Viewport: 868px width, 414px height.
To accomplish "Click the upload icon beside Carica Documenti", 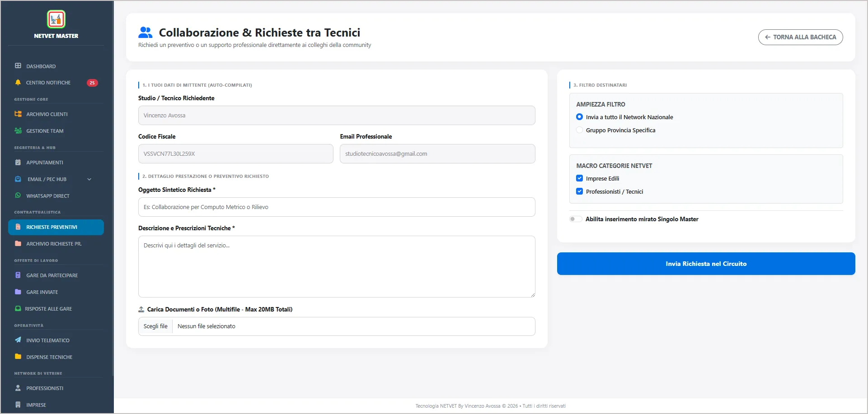I will coord(141,309).
